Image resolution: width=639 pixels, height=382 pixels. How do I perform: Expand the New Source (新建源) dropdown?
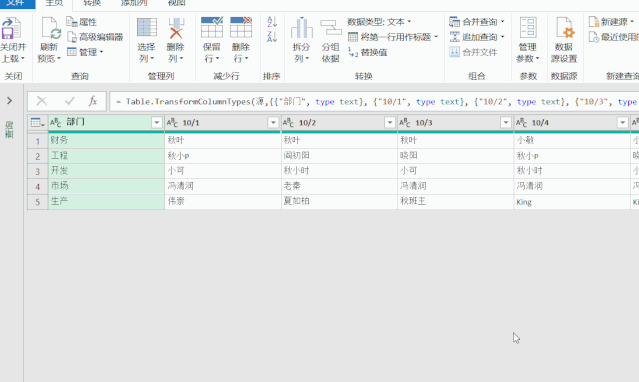coord(632,22)
